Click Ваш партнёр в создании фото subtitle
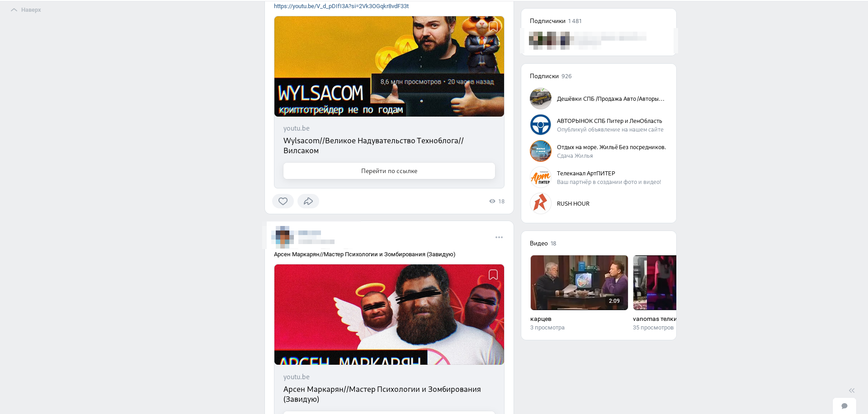This screenshot has width=868, height=414. coord(609,182)
